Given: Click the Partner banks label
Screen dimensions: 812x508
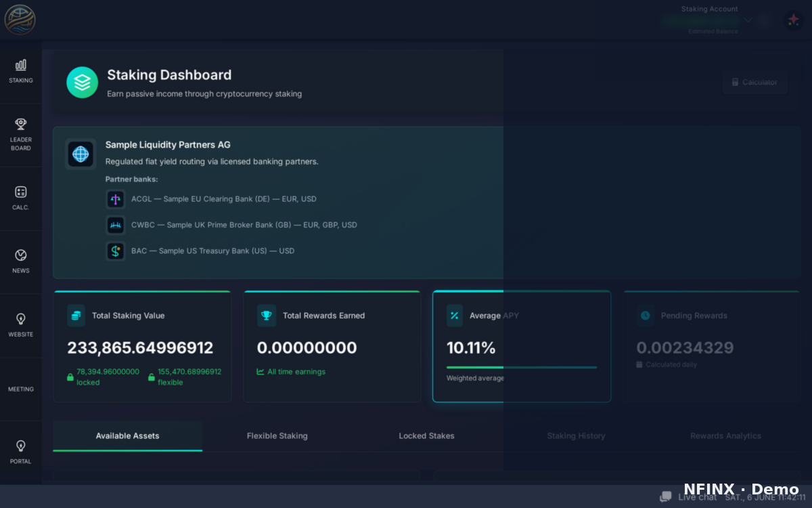Looking at the screenshot, I should (131, 179).
